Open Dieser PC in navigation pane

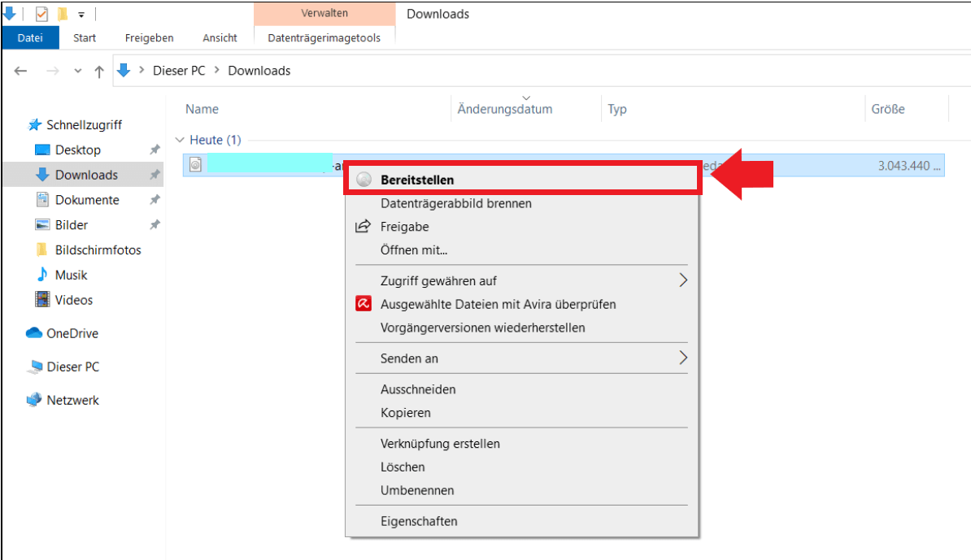tap(72, 367)
